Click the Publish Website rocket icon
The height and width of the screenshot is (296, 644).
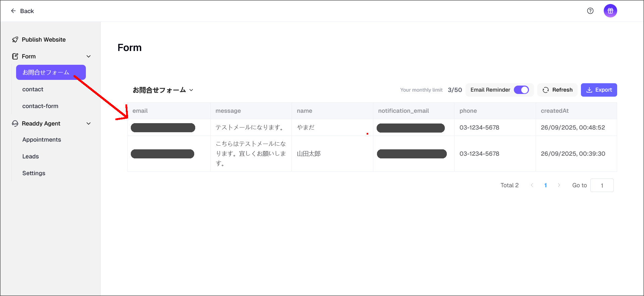point(15,40)
